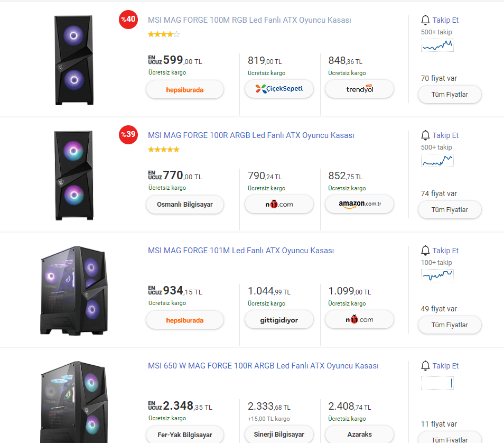Open price history chart for MAG FORGE 101M

[x=437, y=276]
